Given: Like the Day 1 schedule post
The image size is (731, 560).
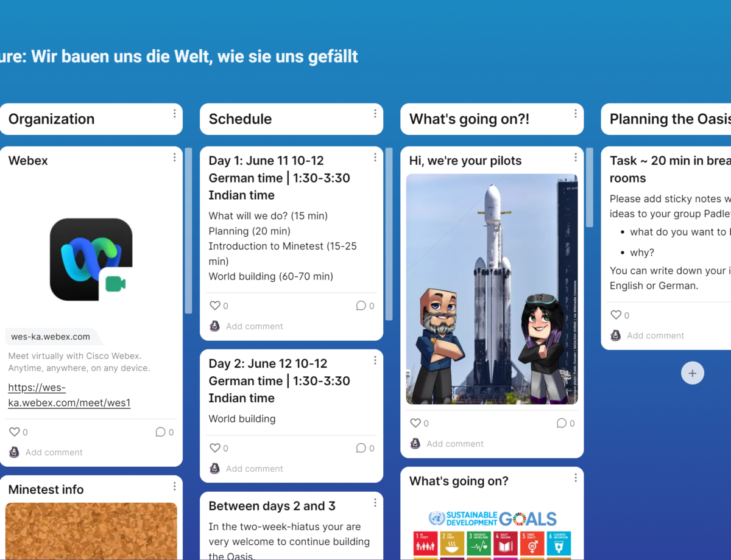Looking at the screenshot, I should click(215, 306).
